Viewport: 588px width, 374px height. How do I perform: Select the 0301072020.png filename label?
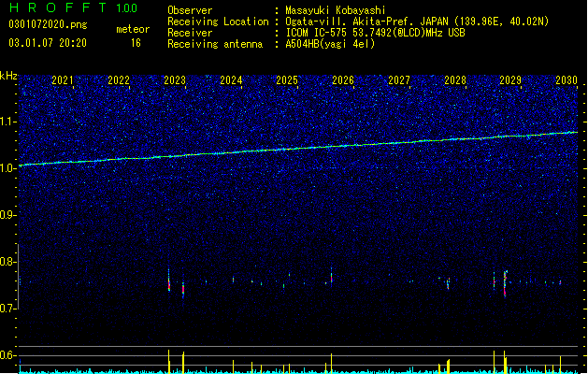48,25
